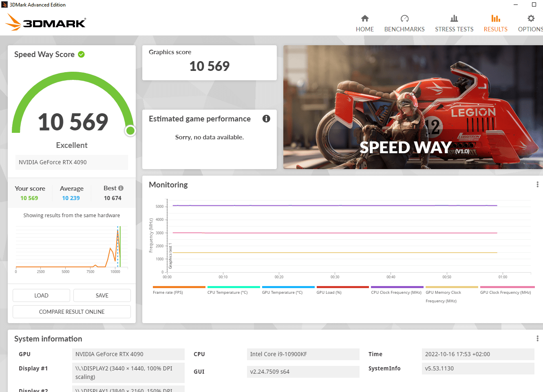This screenshot has height=392, width=543.
Task: Click the GPU field NVIDIA GeForce RTX 4090
Action: (128, 354)
